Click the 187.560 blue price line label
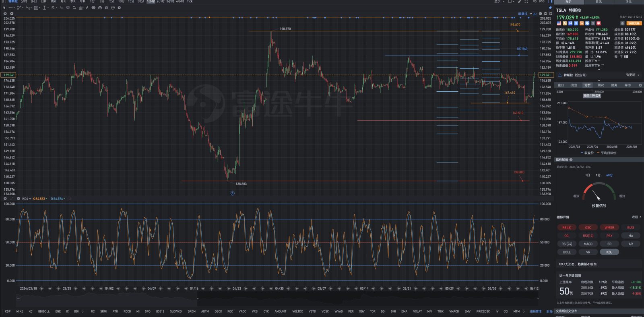This screenshot has width=644, height=317. tap(522, 49)
